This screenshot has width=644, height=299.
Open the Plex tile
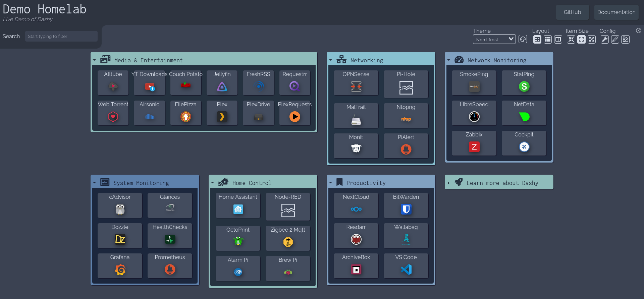(222, 113)
